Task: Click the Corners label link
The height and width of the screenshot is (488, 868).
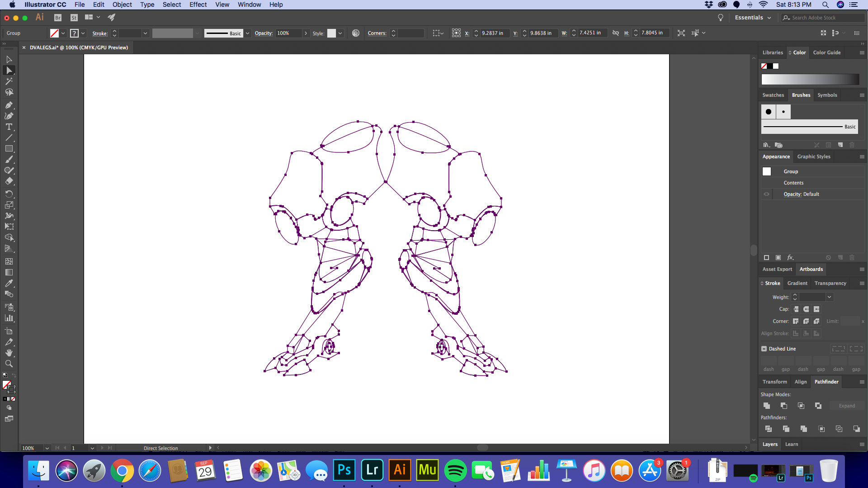Action: tap(377, 33)
